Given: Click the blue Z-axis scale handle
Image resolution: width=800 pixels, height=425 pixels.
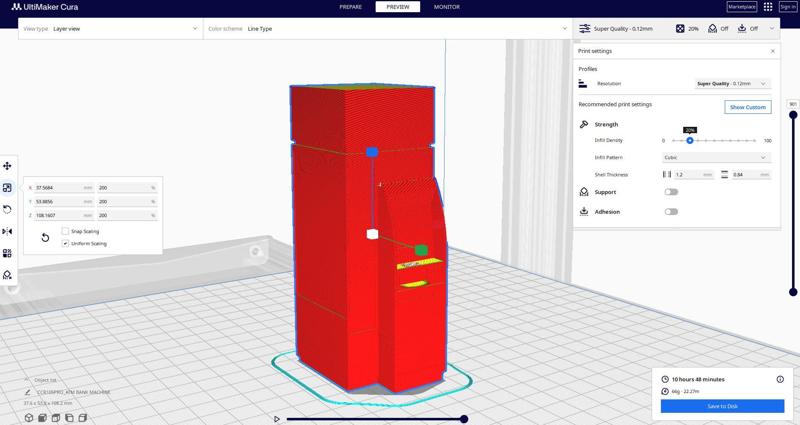Looking at the screenshot, I should 372,152.
